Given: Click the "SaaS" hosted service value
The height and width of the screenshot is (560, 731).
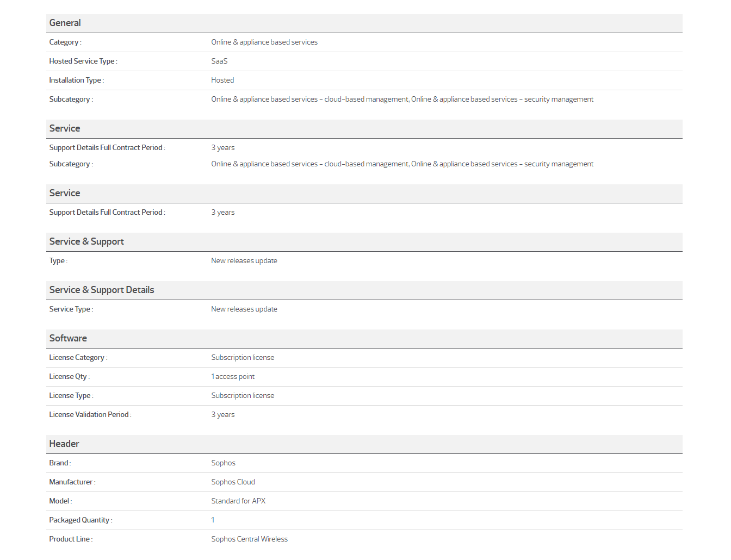Looking at the screenshot, I should (x=219, y=61).
